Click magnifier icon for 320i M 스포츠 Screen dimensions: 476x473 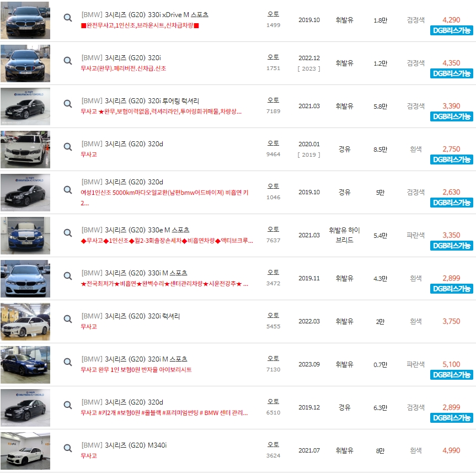pos(68,362)
